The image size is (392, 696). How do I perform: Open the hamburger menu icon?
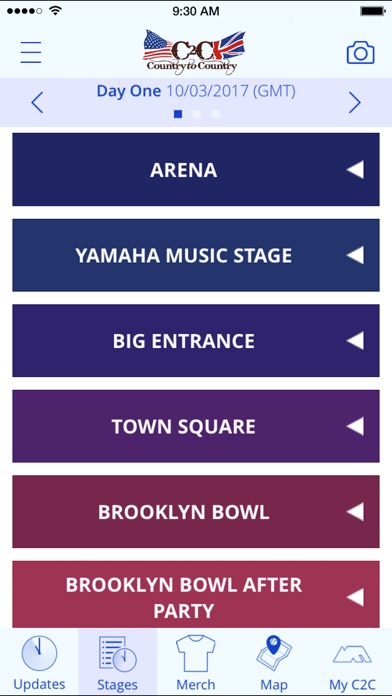[x=31, y=53]
